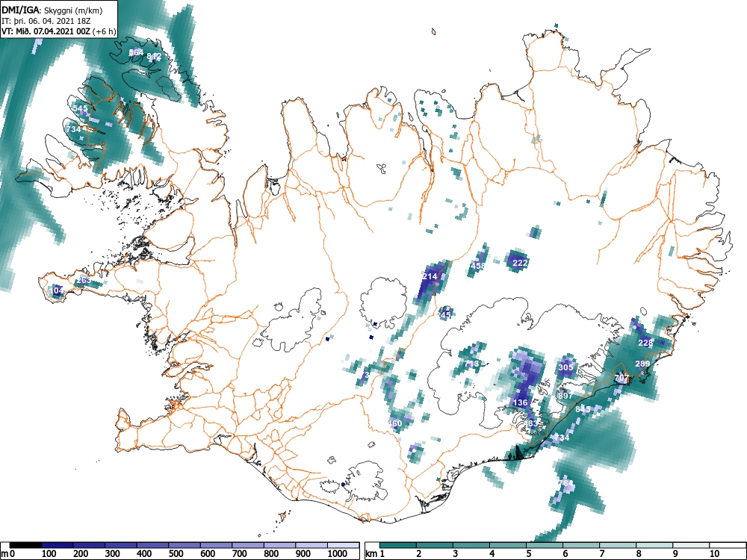Click the visibility value 263 on Snæfellsnes
Viewport: 747px width, 560px height.
84,280
